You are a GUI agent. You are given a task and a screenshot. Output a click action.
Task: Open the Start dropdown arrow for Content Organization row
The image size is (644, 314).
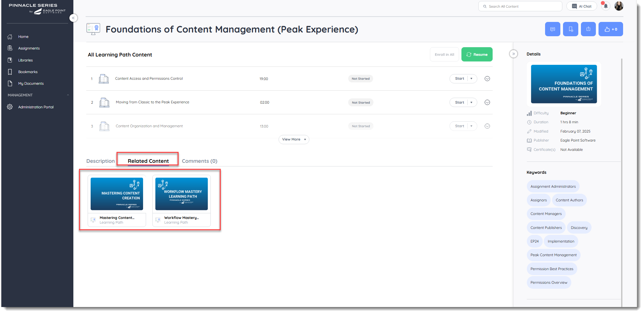click(471, 126)
